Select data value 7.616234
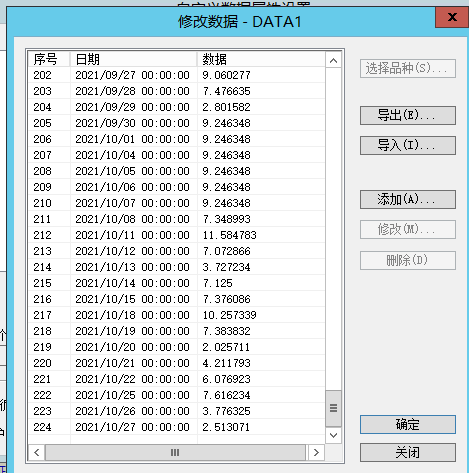469x473 pixels. click(x=226, y=395)
